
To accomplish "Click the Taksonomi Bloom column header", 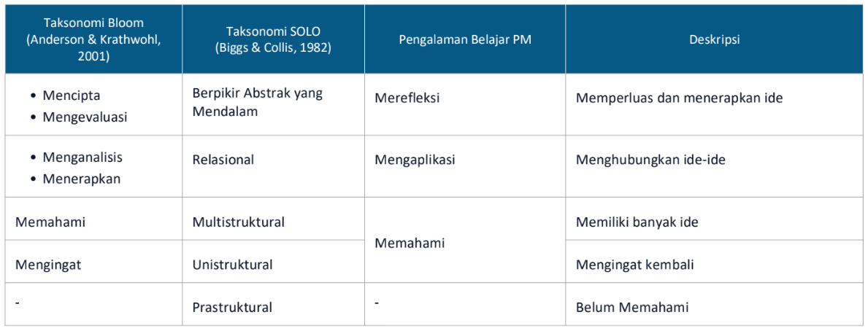I will (x=93, y=40).
